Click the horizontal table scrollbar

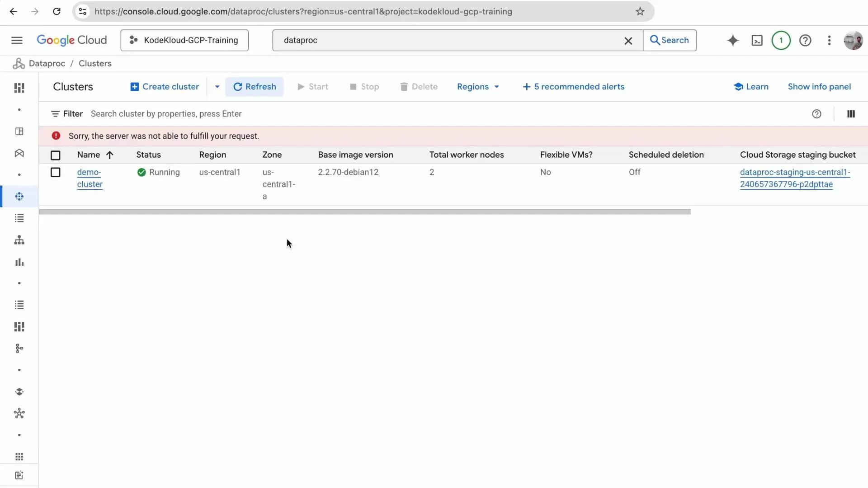pyautogui.click(x=365, y=212)
